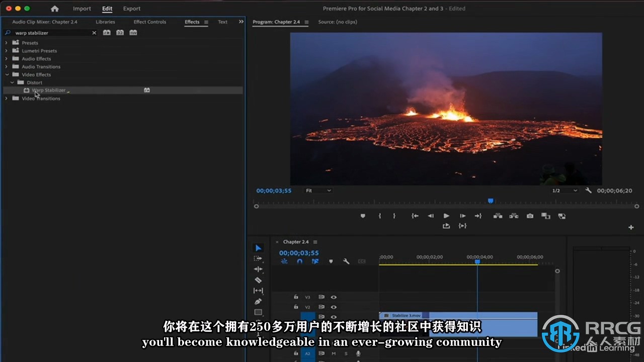The width and height of the screenshot is (644, 362).
Task: Toggle insert sequences as nests
Action: click(284, 261)
